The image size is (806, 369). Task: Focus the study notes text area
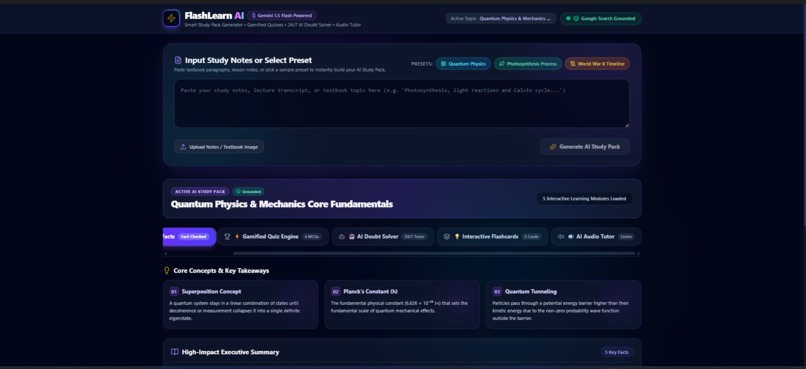click(x=401, y=103)
